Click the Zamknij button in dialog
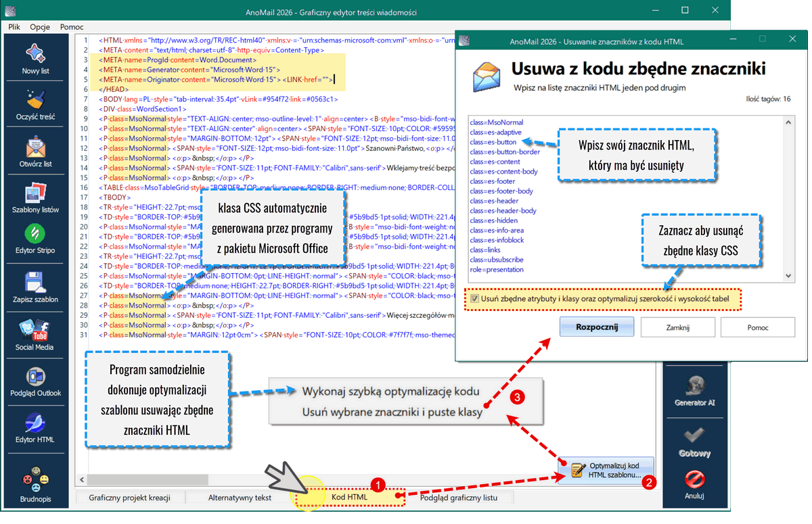This screenshot has width=812, height=524. point(677,327)
